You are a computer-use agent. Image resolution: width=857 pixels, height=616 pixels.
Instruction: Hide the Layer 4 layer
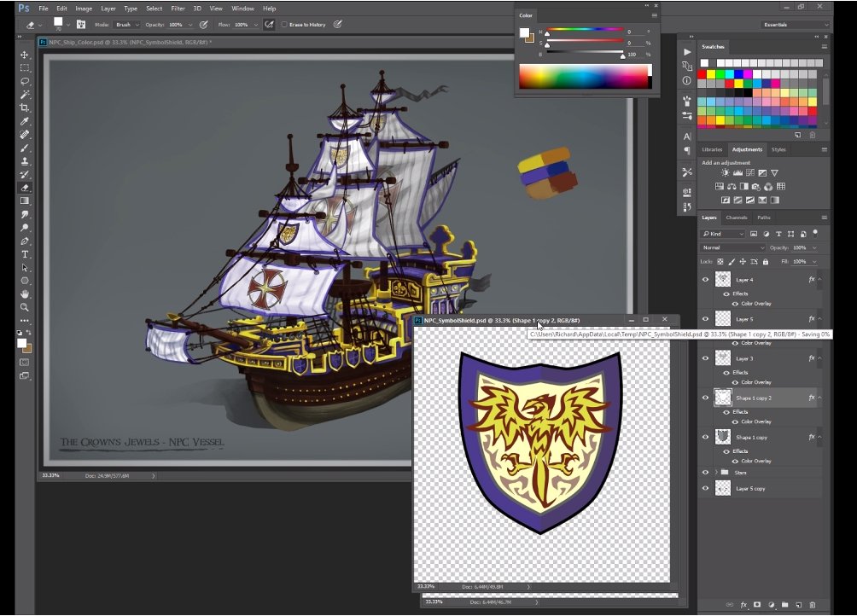705,279
